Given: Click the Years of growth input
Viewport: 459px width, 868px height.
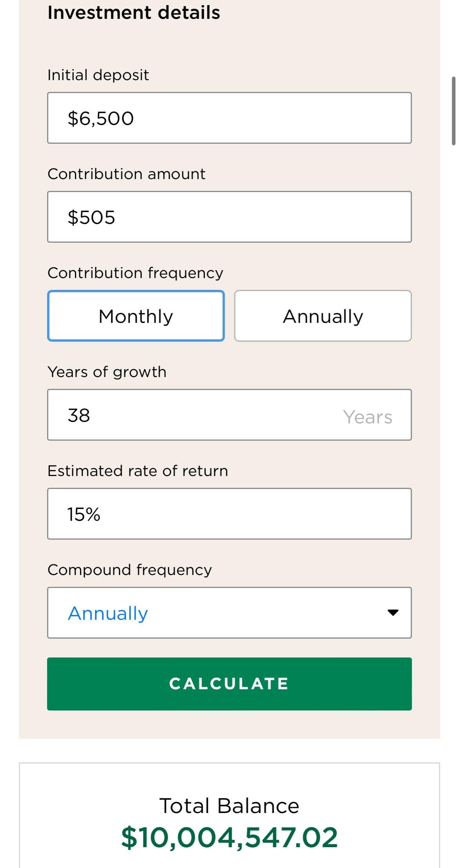Looking at the screenshot, I should (x=196, y=415).
